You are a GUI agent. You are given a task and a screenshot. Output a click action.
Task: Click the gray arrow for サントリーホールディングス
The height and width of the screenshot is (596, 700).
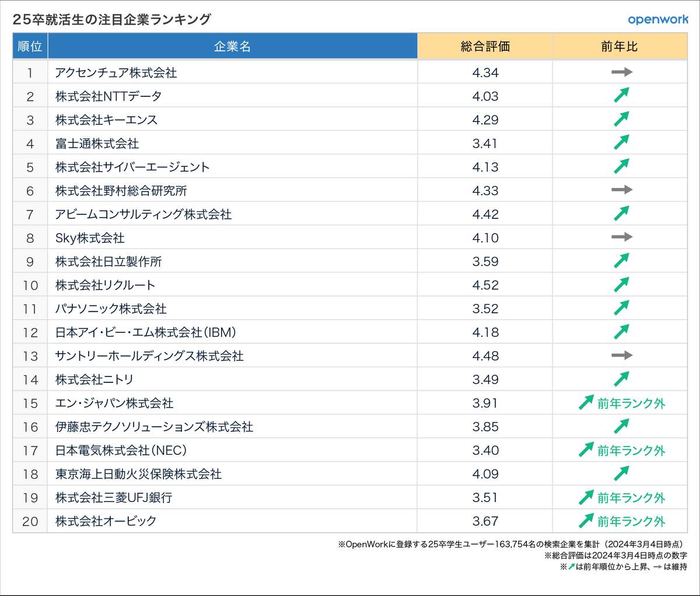click(621, 355)
